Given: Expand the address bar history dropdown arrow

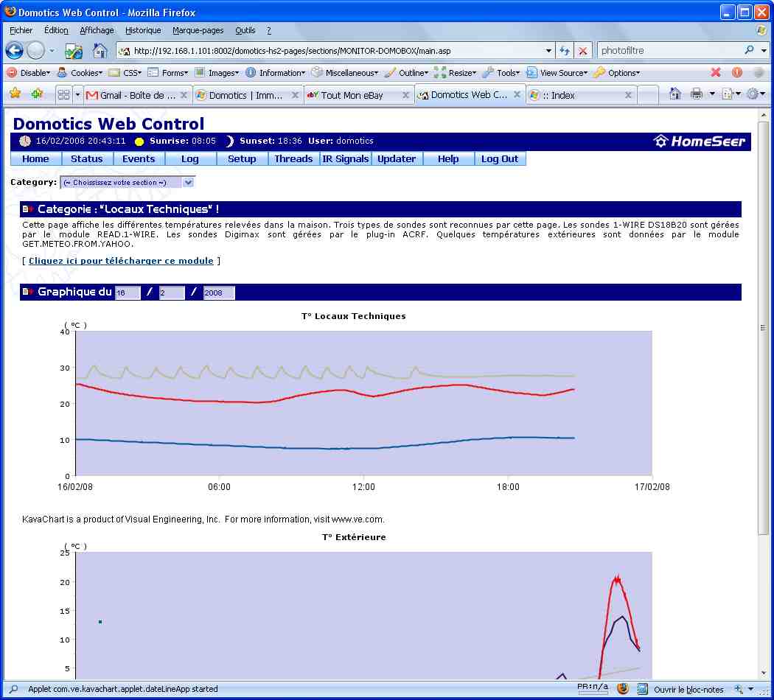Looking at the screenshot, I should click(x=548, y=50).
